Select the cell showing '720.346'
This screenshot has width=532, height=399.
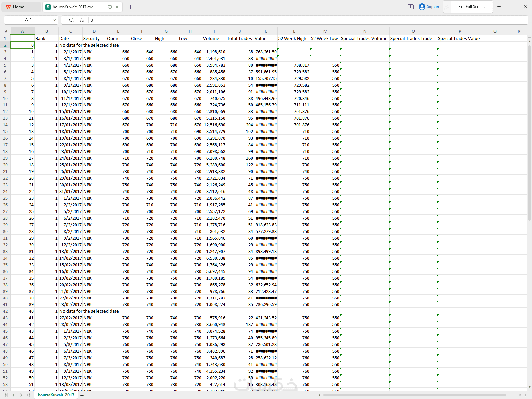[294, 98]
